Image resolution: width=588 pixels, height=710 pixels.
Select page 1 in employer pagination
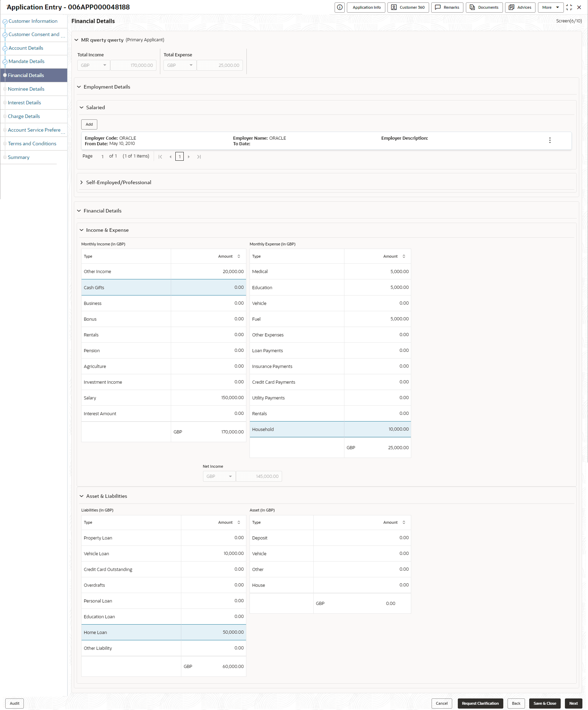click(180, 156)
